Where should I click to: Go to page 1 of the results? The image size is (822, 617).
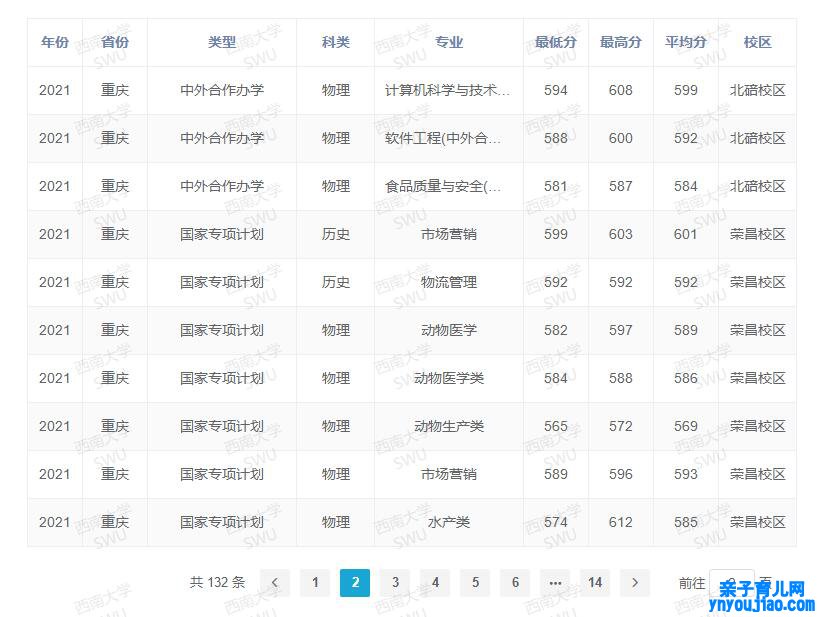coord(316,583)
